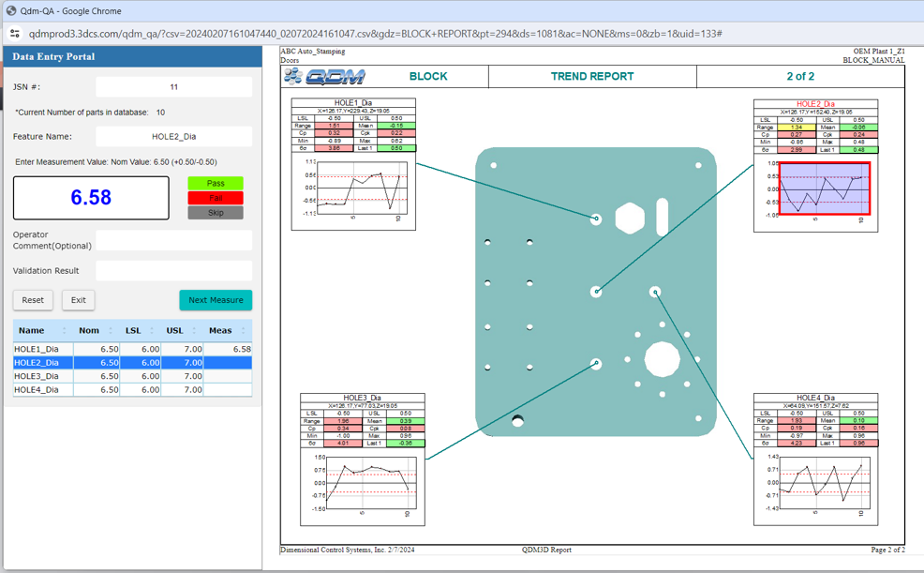Screen dimensions: 924x573
Task: Click the Meas column sort arrows
Action: tap(245, 330)
